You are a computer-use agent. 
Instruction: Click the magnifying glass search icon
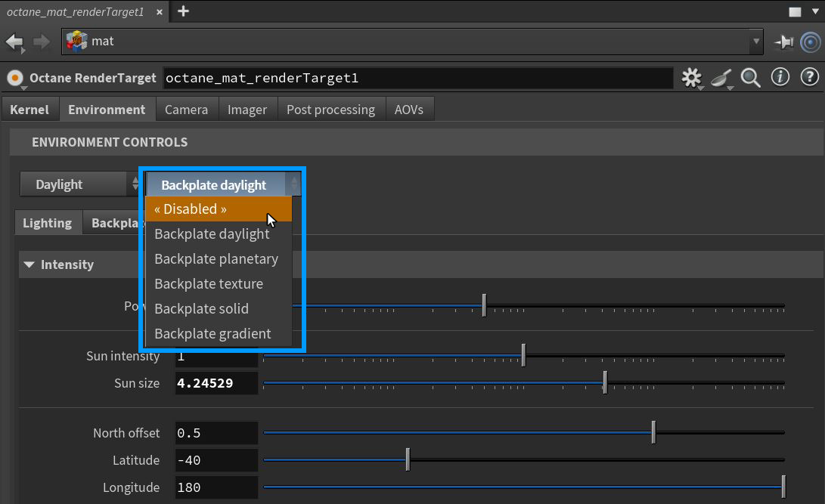750,78
